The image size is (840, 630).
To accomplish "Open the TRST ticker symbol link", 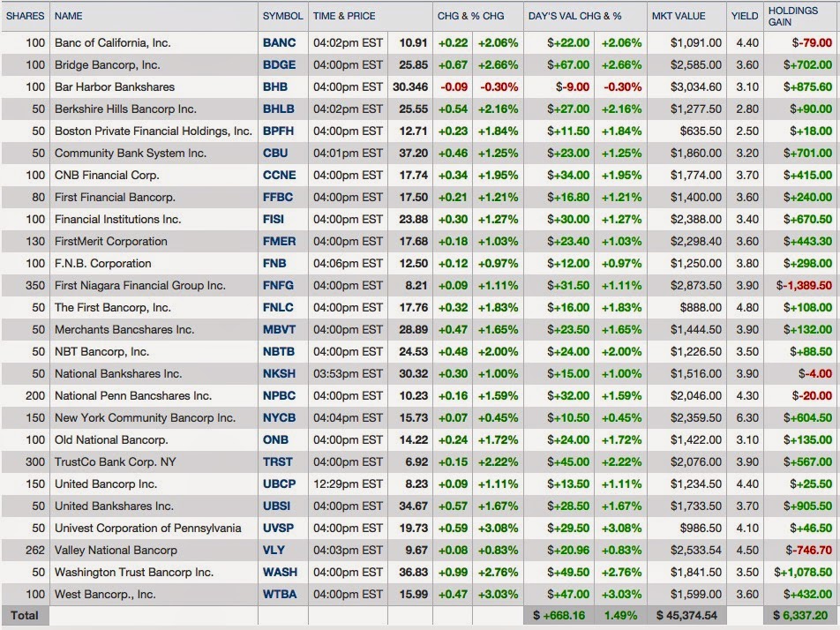I will [x=277, y=461].
